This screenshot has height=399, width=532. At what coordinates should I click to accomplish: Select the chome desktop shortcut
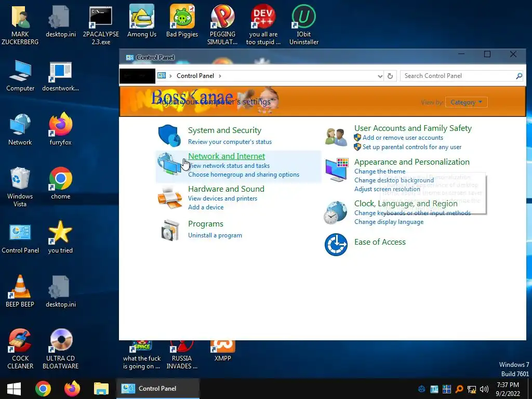coord(61,183)
